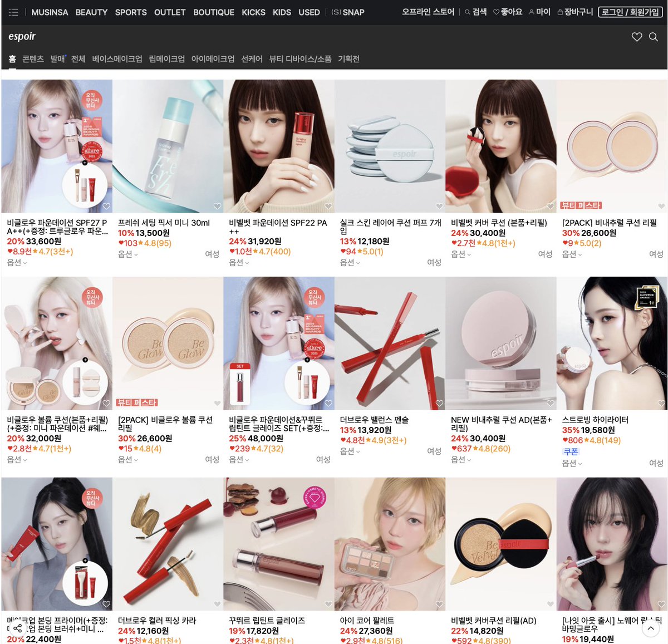The height and width of the screenshot is (644, 668).
Task: Open the hamburger menu icon
Action: (x=13, y=12)
